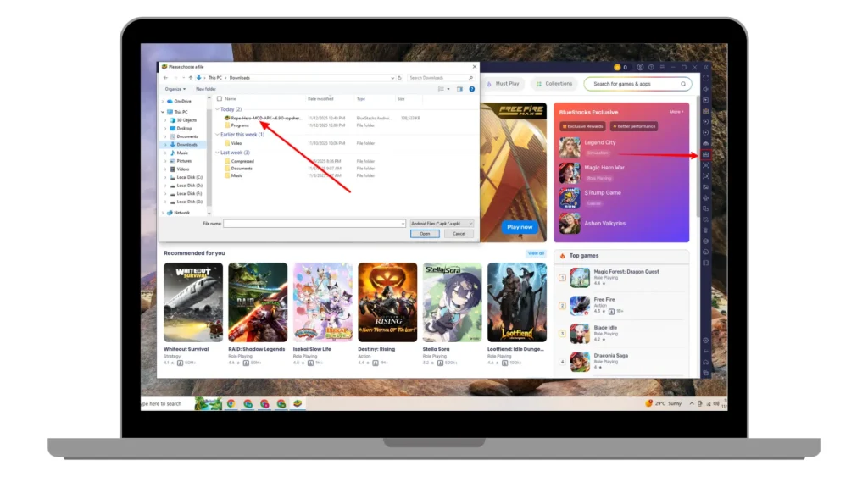Open the view options dropdown arrow
Screen dimensions: 868x488
(x=448, y=89)
